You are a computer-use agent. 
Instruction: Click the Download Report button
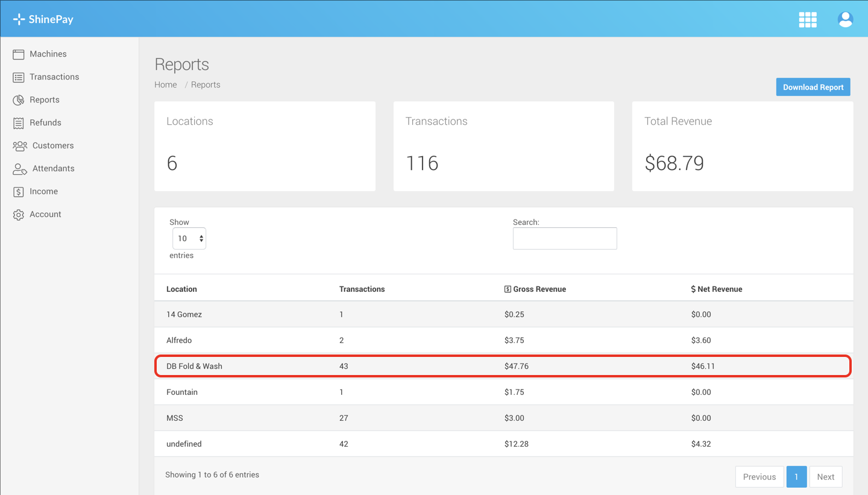tap(813, 87)
